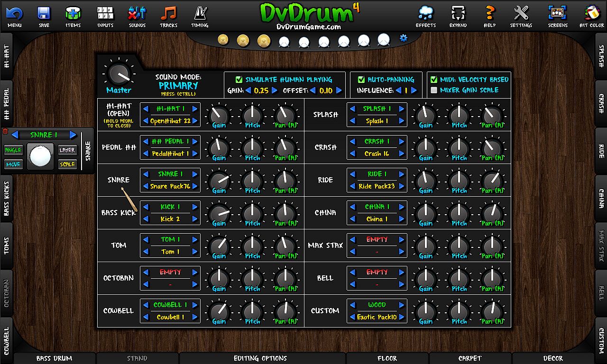
Task: Open the Menu back-arrow icon
Action: click(x=14, y=13)
